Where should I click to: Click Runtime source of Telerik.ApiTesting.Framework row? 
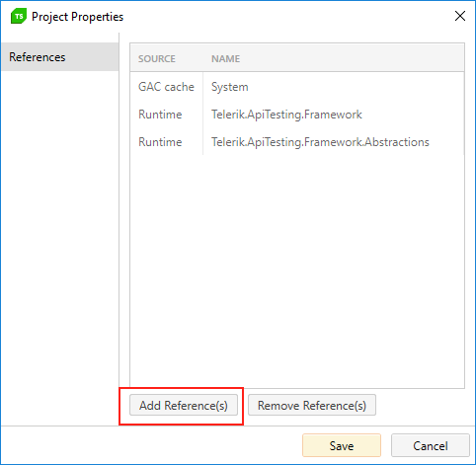pyautogui.click(x=160, y=115)
